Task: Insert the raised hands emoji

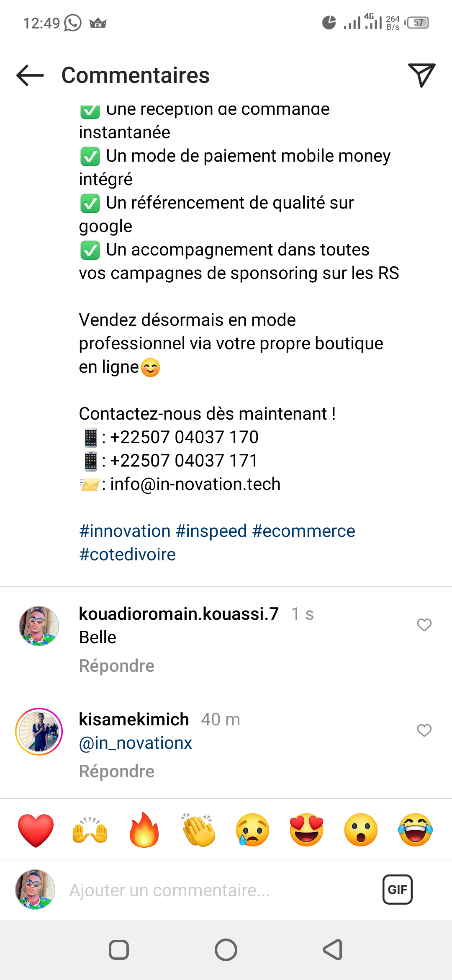Action: tap(90, 830)
